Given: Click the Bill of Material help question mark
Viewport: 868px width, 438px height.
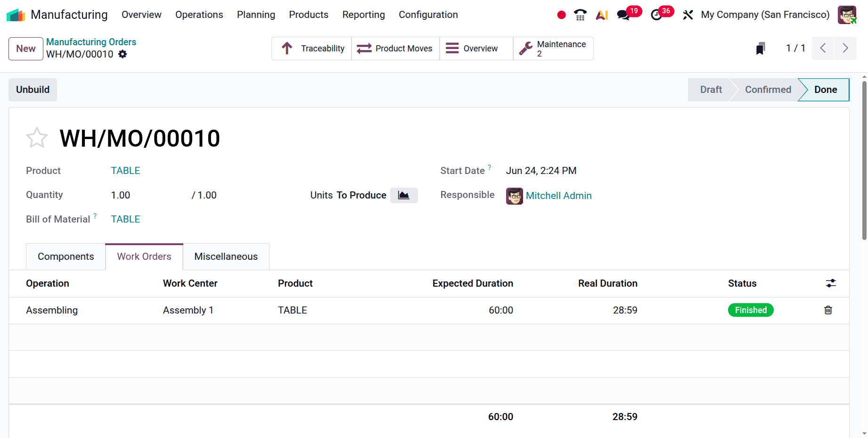Looking at the screenshot, I should coord(95,216).
